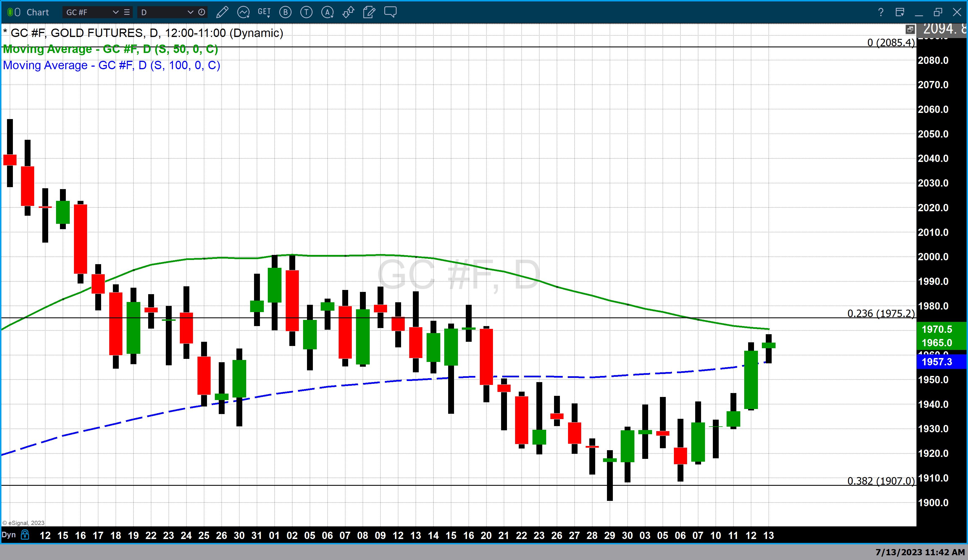Screen dimensions: 968x560
Task: Open the GC #F symbol dropdown
Action: [x=116, y=12]
